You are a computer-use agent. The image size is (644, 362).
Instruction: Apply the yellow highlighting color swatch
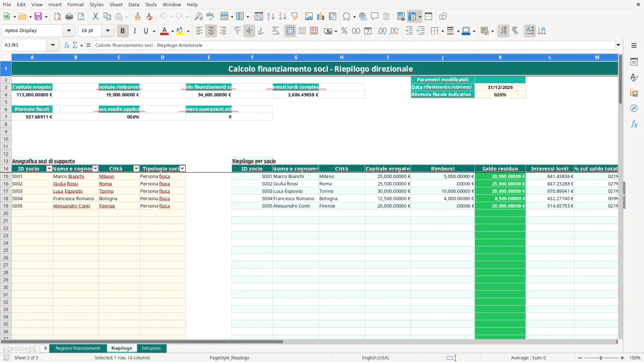(x=180, y=31)
